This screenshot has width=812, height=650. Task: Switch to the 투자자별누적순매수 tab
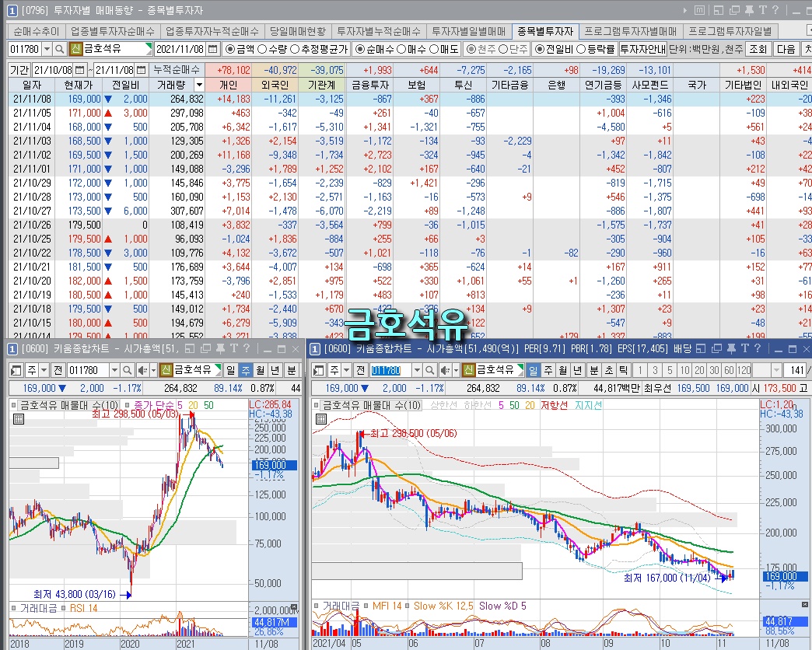click(x=379, y=32)
